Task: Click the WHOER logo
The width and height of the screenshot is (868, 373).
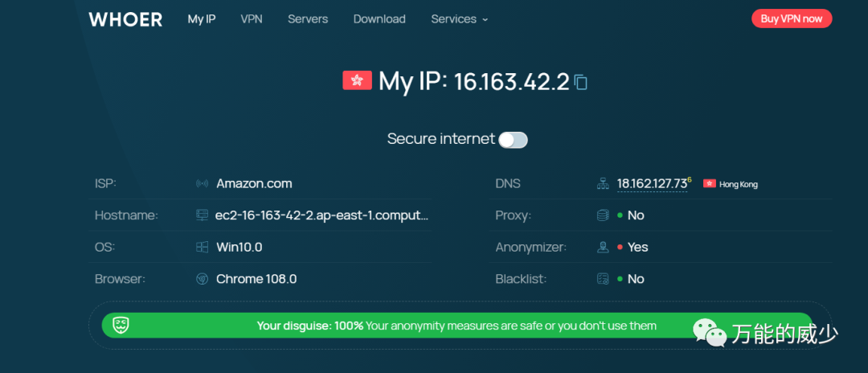Action: click(x=125, y=19)
